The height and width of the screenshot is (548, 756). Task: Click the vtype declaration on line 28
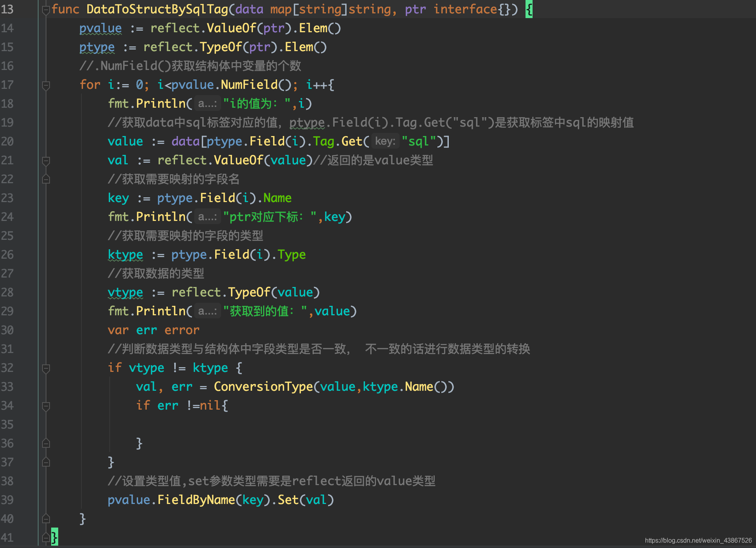[125, 292]
